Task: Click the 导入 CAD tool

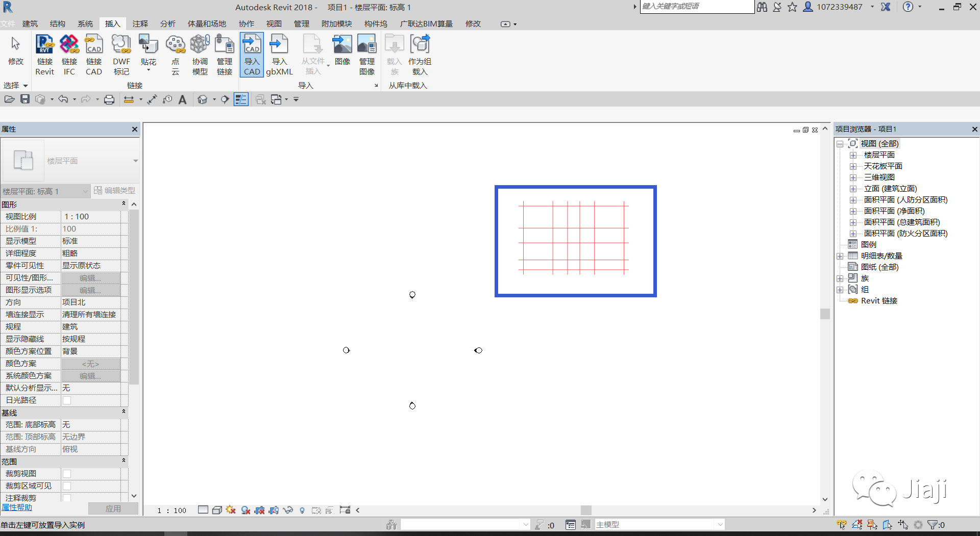Action: (x=252, y=55)
